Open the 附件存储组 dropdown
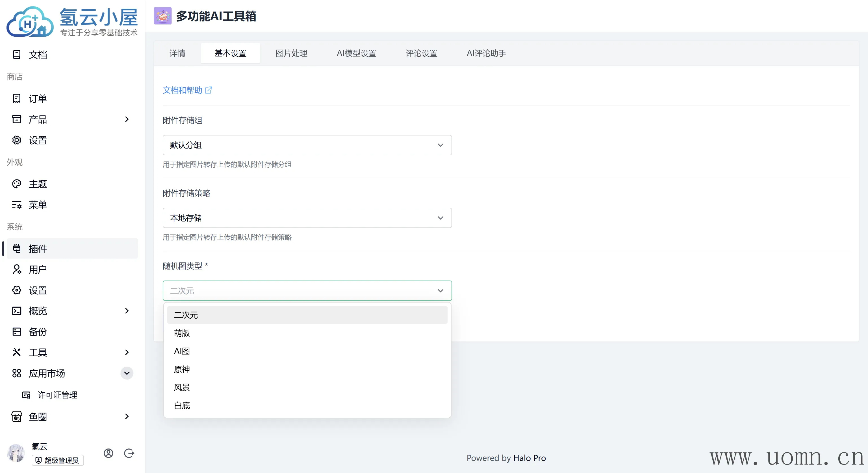The height and width of the screenshot is (473, 868). [x=307, y=145]
